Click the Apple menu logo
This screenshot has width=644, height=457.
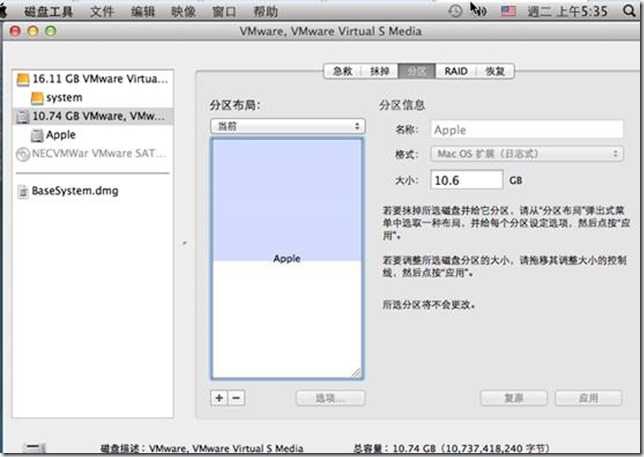click(3, 11)
